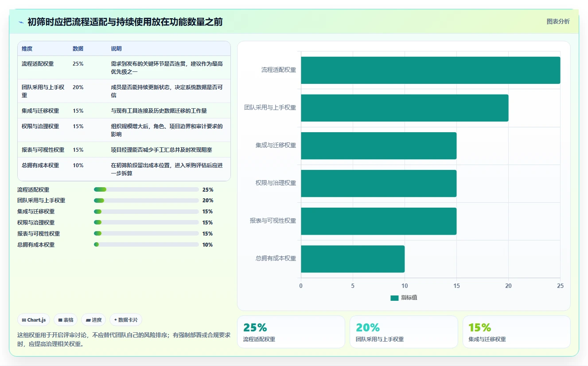Open the 20% 团队采用与上手权重 data card
Screen dimensions: 588x366
404,332
